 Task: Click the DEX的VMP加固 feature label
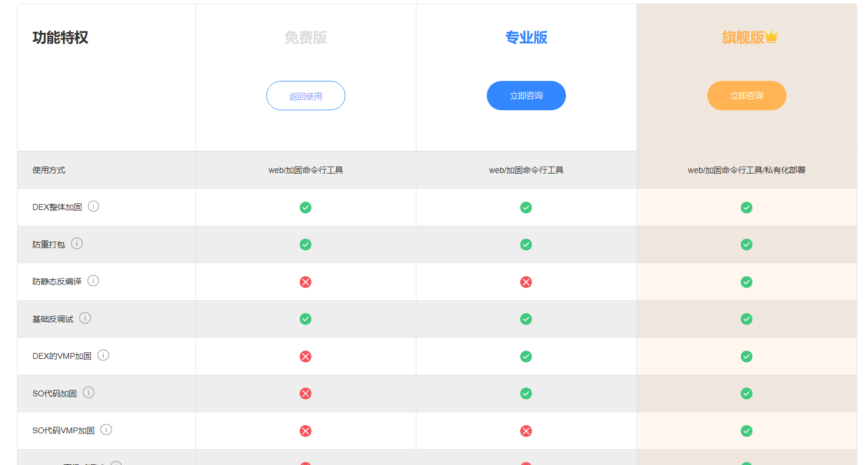[x=62, y=356]
